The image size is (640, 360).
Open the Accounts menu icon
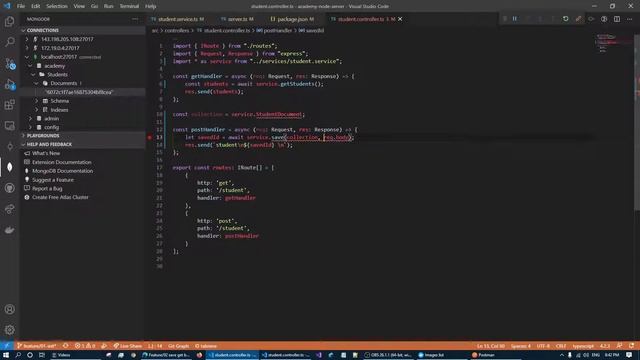point(9,309)
